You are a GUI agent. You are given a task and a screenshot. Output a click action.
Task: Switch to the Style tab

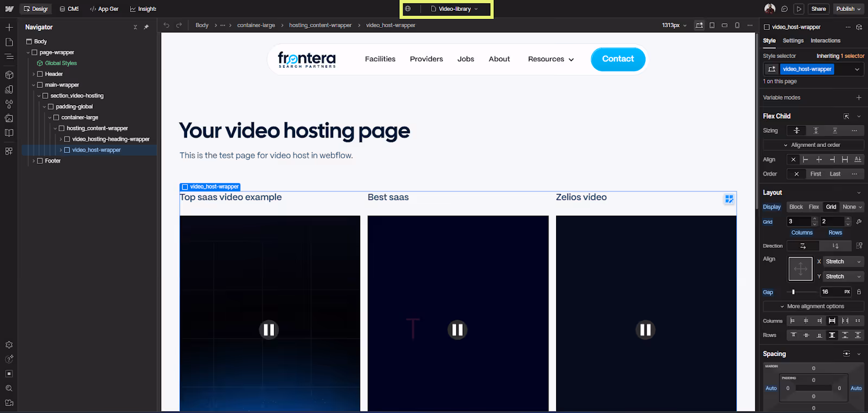[769, 41]
